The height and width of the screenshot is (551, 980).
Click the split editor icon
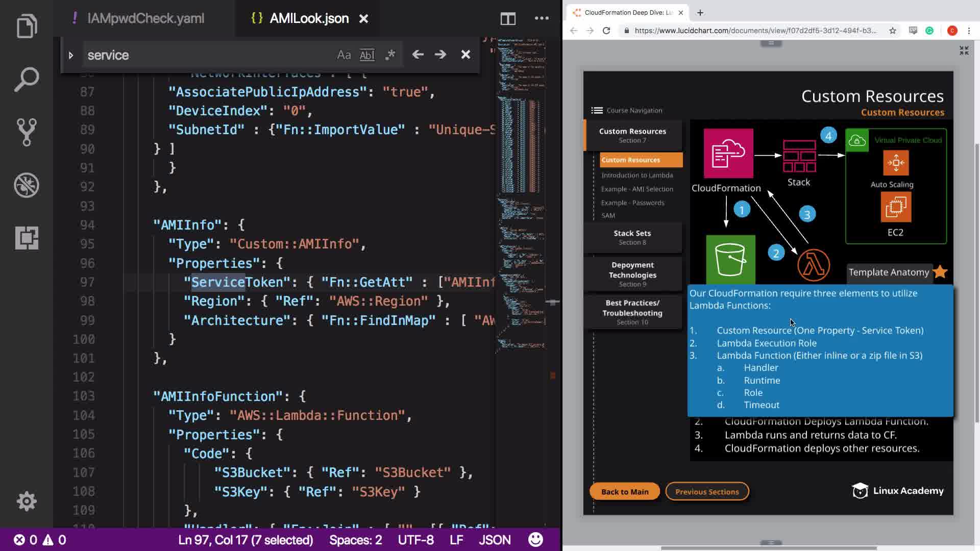pyautogui.click(x=508, y=19)
